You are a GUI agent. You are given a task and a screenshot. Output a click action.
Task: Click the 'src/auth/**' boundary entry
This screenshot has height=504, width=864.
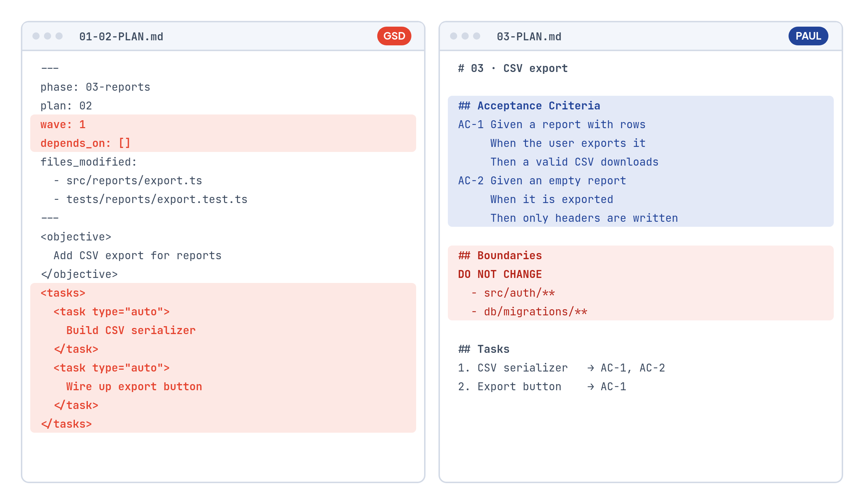tap(519, 293)
